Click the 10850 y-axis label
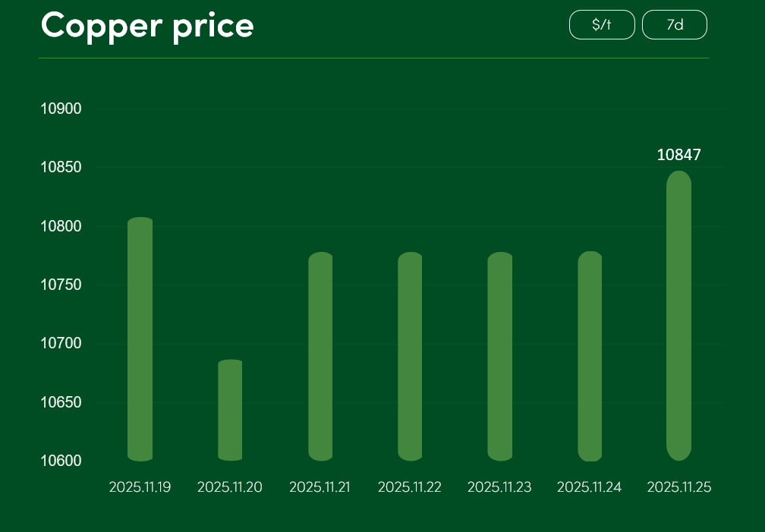This screenshot has width=765, height=532. tap(61, 168)
